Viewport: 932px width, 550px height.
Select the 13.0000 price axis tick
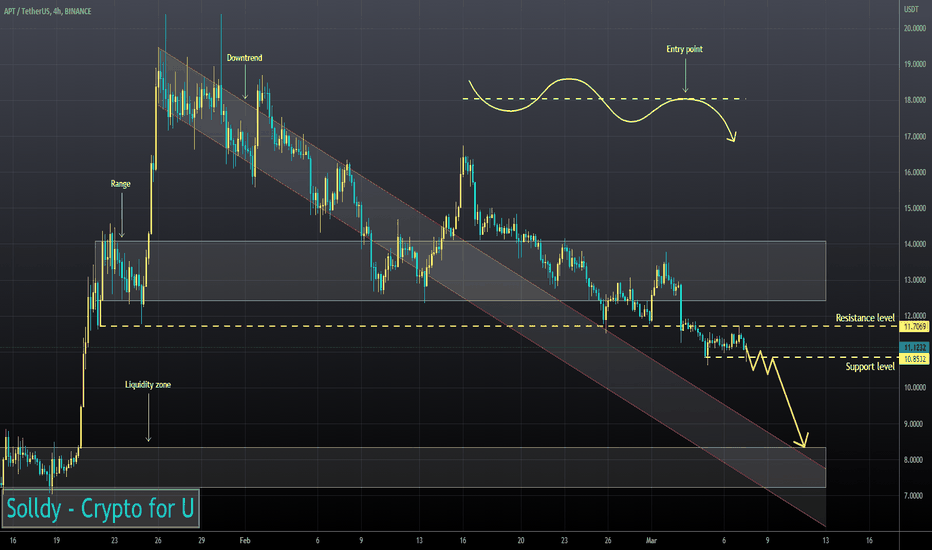(915, 280)
